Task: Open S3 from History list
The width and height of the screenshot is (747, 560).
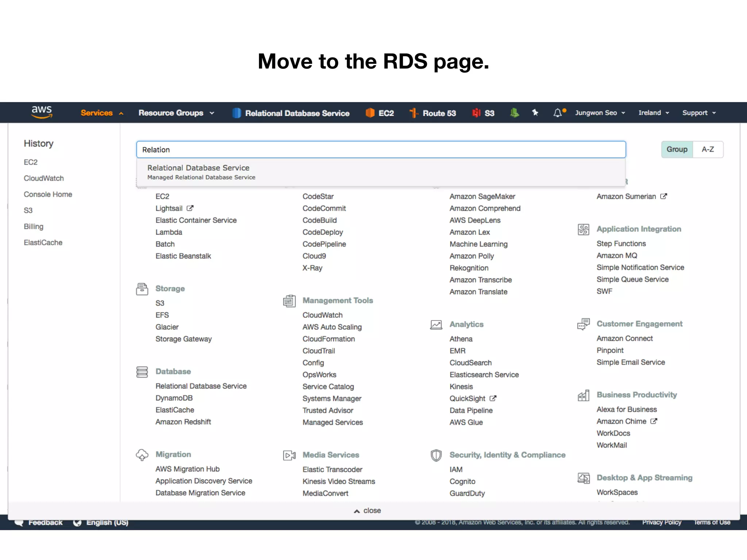Action: pyautogui.click(x=28, y=210)
